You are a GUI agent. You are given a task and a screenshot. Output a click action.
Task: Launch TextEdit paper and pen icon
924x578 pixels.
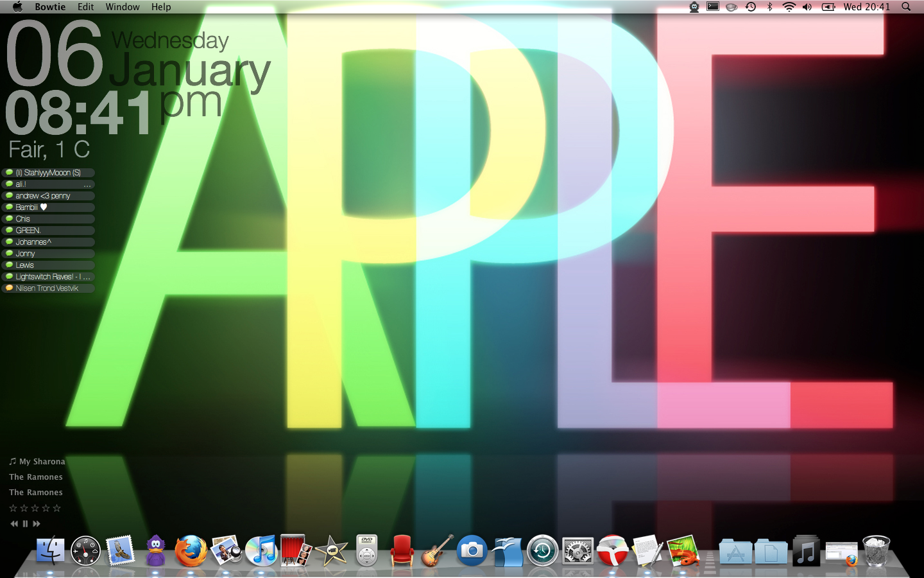click(647, 550)
